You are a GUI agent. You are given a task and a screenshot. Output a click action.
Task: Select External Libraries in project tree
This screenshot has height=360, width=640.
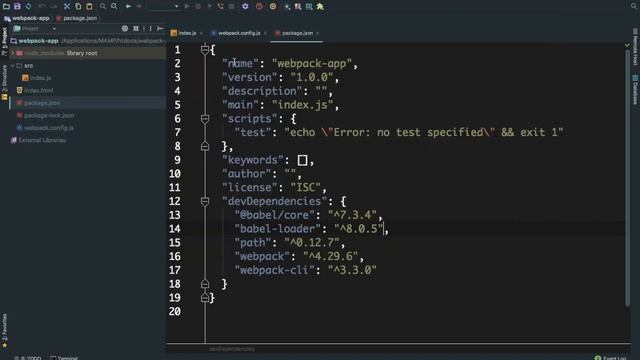pyautogui.click(x=38, y=140)
